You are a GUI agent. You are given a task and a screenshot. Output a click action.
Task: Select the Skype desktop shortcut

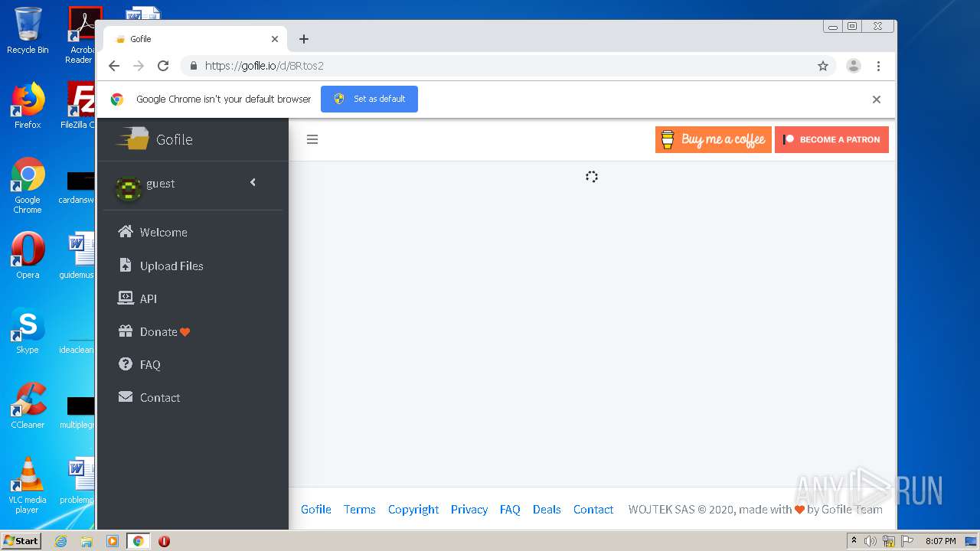tap(28, 331)
